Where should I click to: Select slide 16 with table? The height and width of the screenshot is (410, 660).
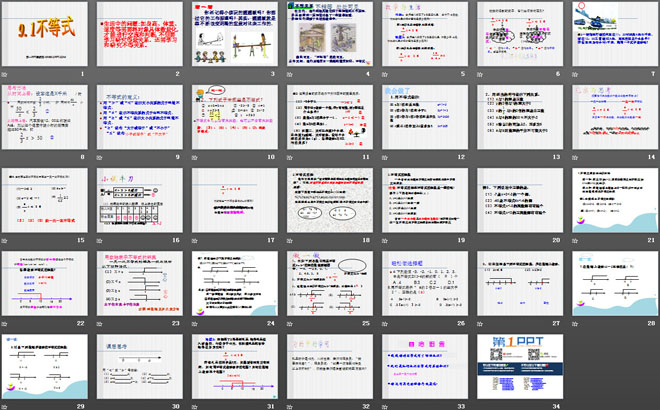pos(140,200)
